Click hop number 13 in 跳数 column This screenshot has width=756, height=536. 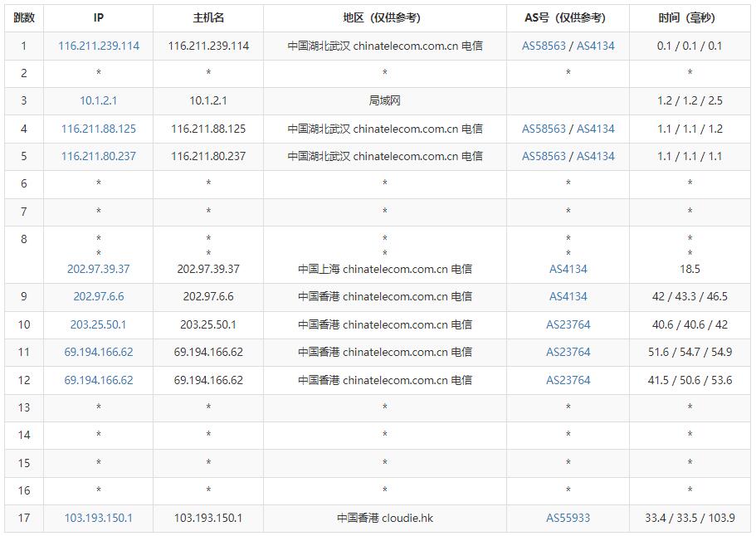[x=24, y=407]
